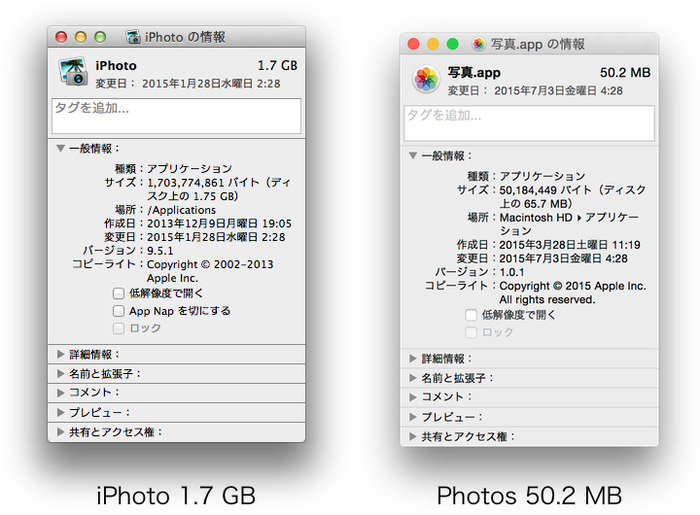Click the small iPhoto icon in the title bar
This screenshot has height=515, width=700.
pos(133,37)
